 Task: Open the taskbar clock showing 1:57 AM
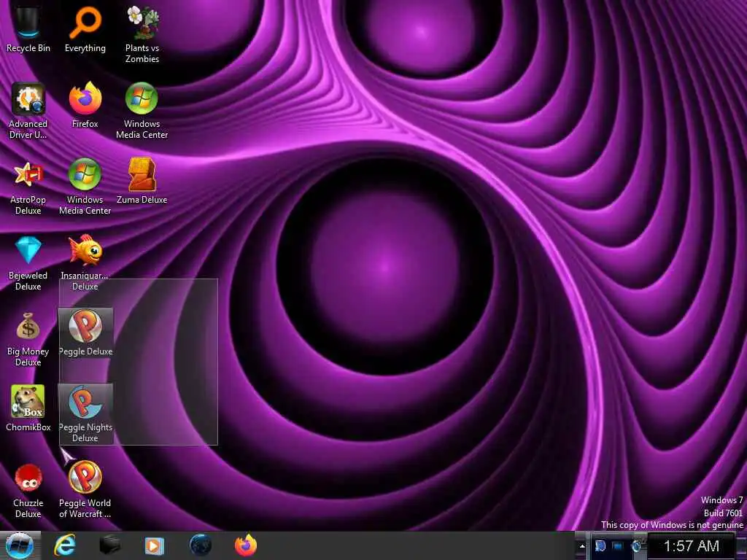(692, 546)
